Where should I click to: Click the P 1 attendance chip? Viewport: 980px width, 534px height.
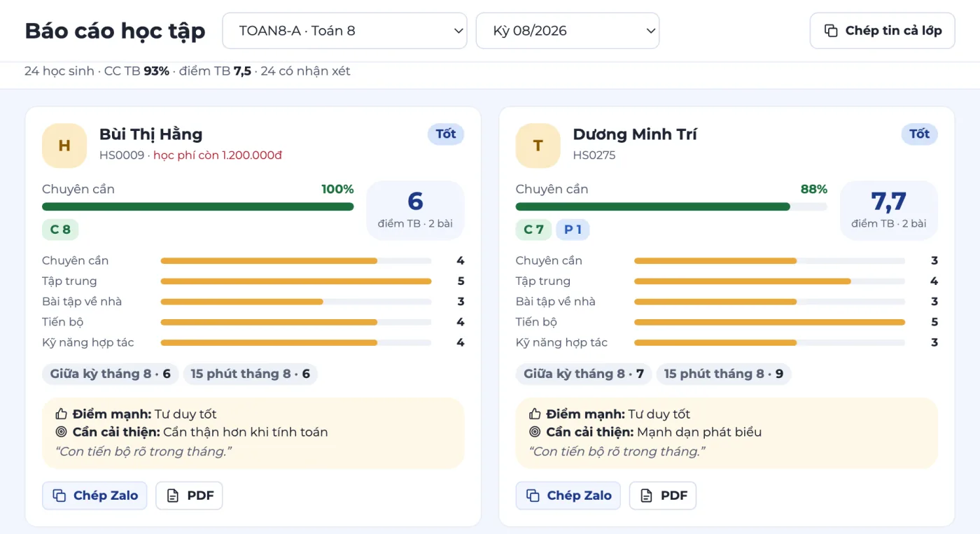pos(573,230)
